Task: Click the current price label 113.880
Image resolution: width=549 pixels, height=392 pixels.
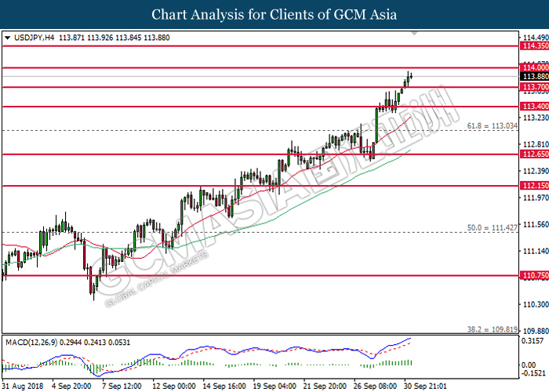Action: [534, 76]
